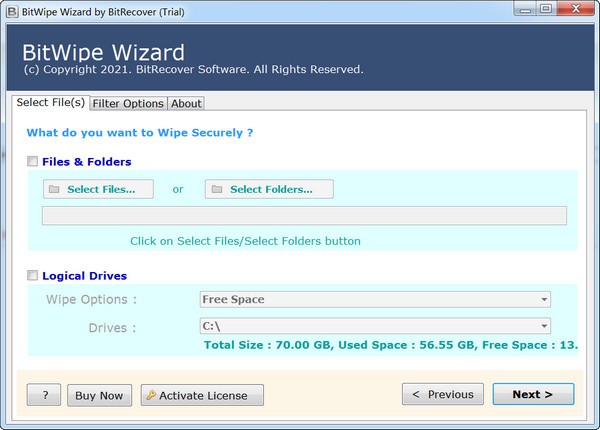Image resolution: width=600 pixels, height=430 pixels.
Task: Enable the Files & Folders checkbox
Action: [33, 161]
